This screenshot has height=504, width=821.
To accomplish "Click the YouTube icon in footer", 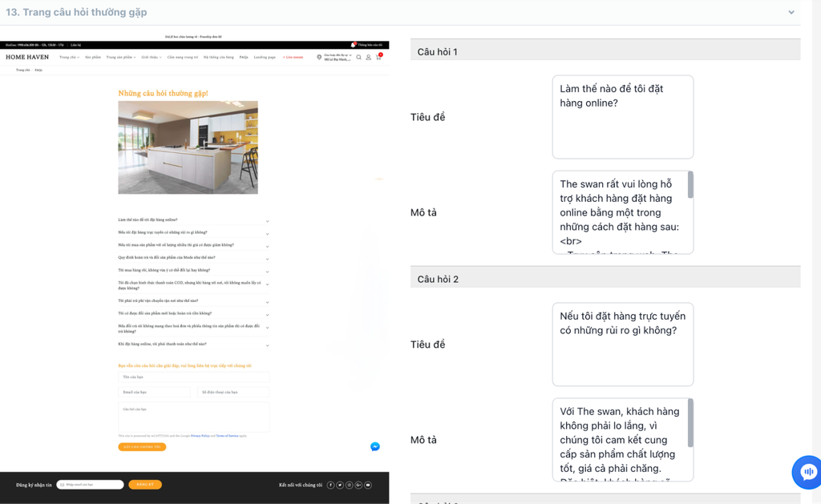I will pos(368,485).
